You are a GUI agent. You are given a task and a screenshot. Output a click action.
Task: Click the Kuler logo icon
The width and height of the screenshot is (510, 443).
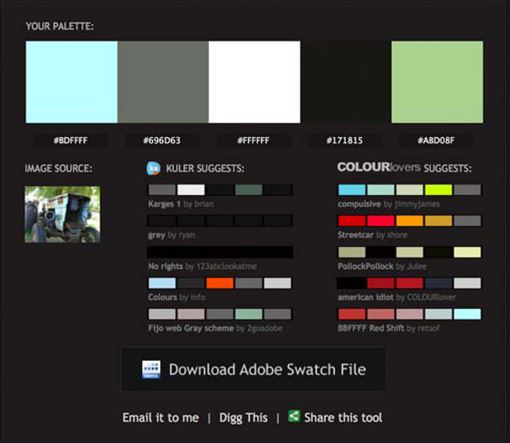tap(153, 168)
